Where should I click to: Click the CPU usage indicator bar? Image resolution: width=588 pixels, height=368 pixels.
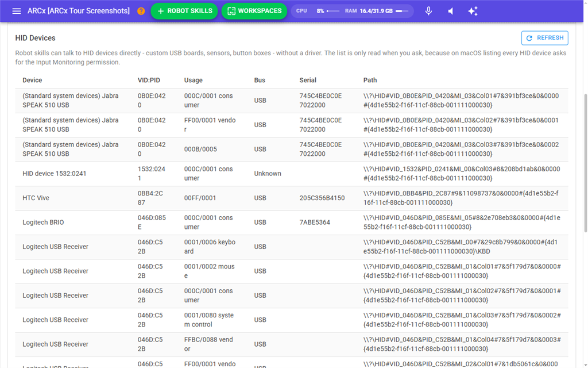333,11
